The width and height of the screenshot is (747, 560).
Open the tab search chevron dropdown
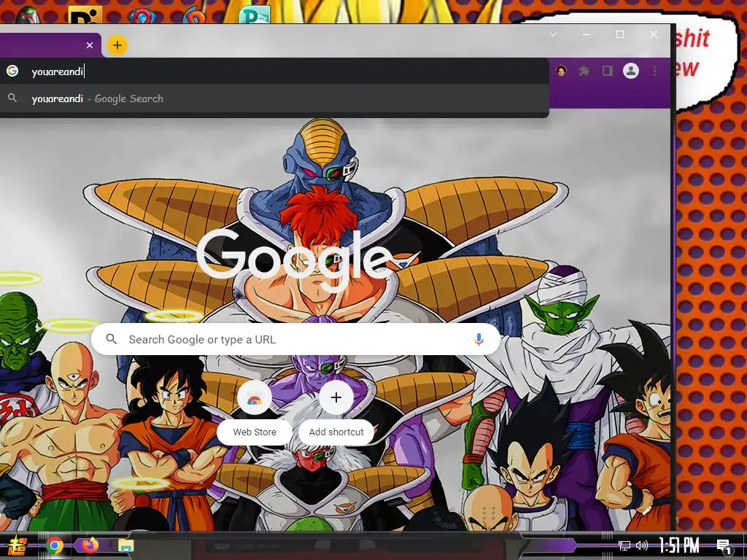(x=553, y=34)
